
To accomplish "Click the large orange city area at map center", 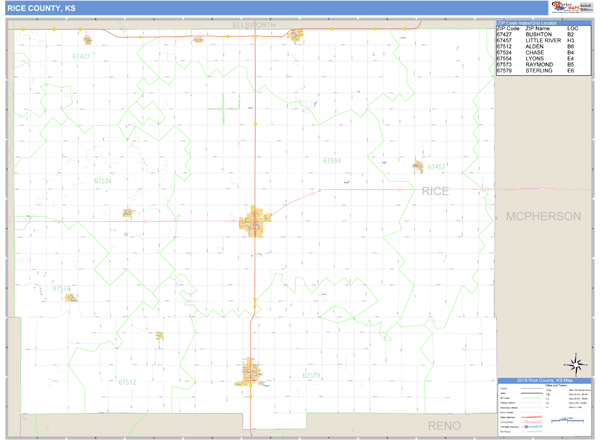I will click(x=253, y=222).
